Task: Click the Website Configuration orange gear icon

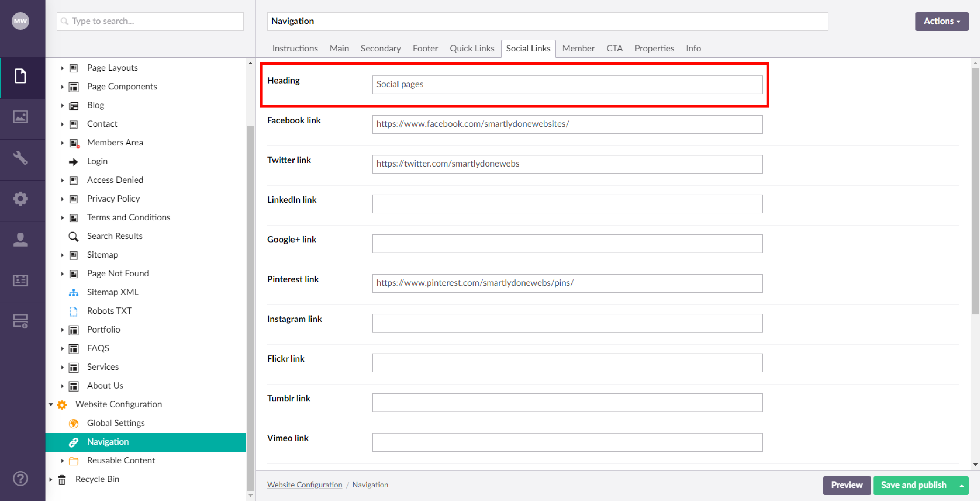Action: coord(62,405)
